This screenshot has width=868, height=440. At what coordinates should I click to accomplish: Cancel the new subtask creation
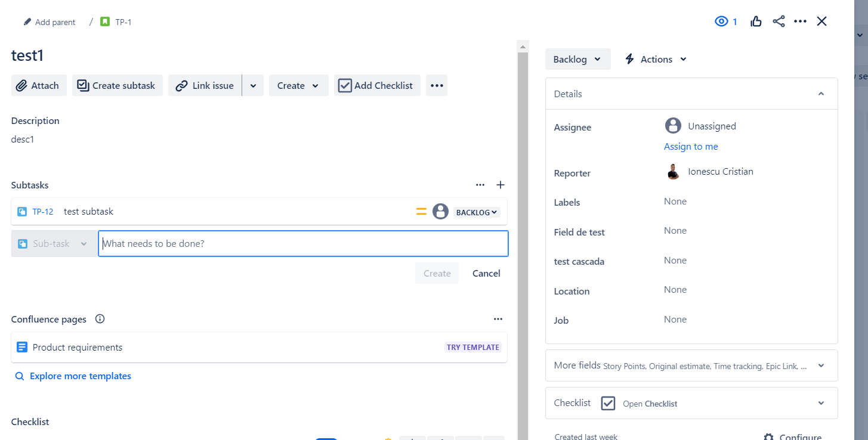486,273
